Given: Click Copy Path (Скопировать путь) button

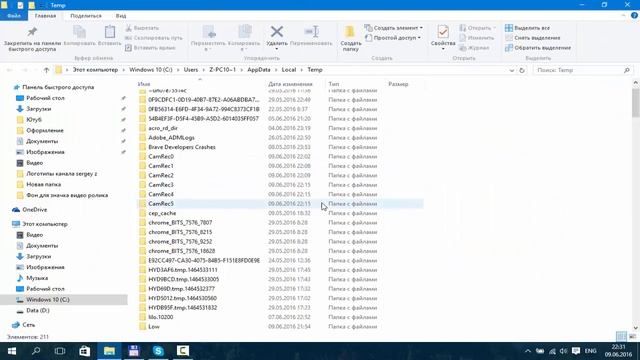Looking at the screenshot, I should point(153,38).
